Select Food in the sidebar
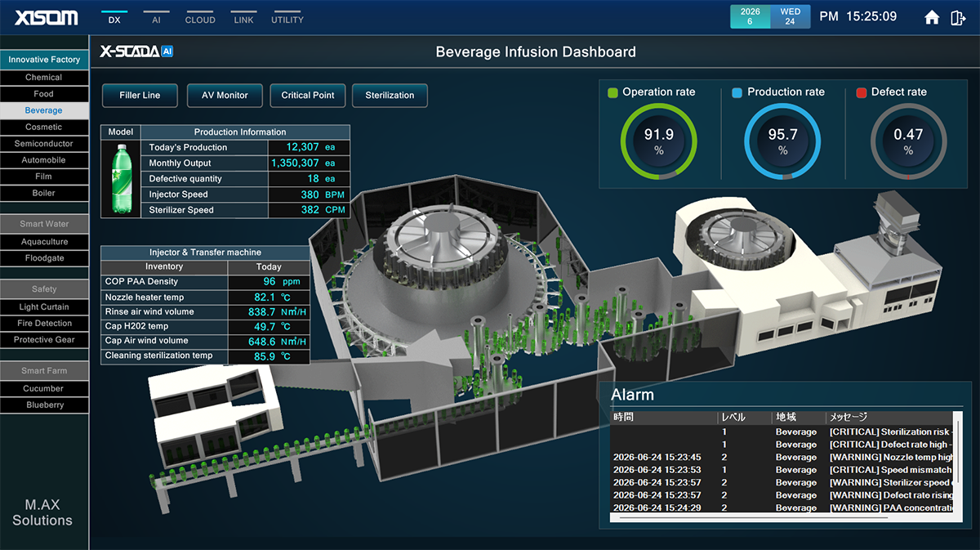Viewport: 980px width, 550px height. 44,94
